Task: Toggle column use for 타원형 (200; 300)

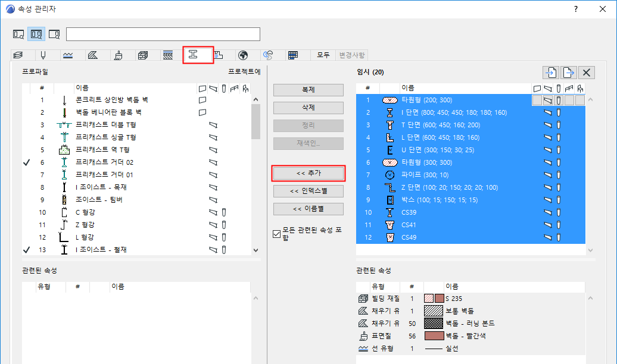Action: point(559,100)
